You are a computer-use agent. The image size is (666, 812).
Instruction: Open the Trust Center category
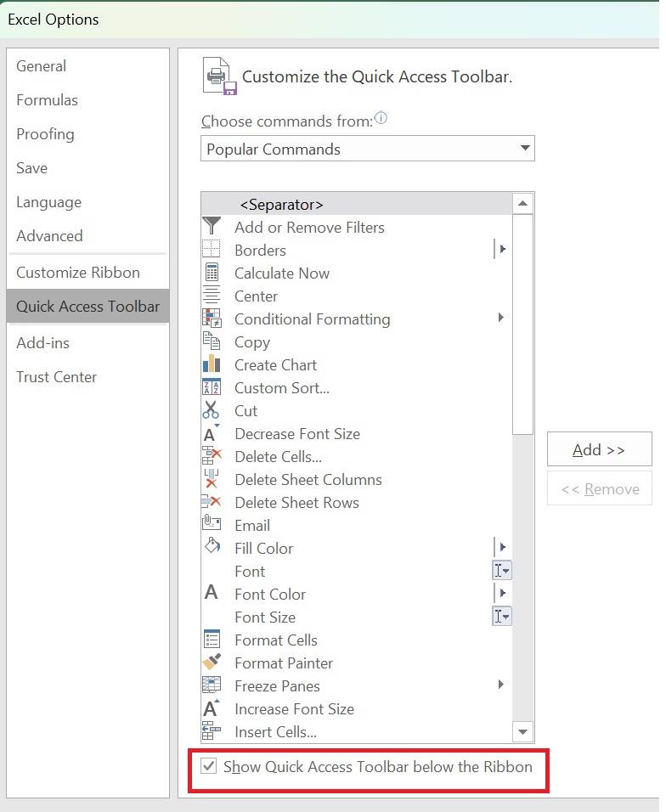click(57, 377)
